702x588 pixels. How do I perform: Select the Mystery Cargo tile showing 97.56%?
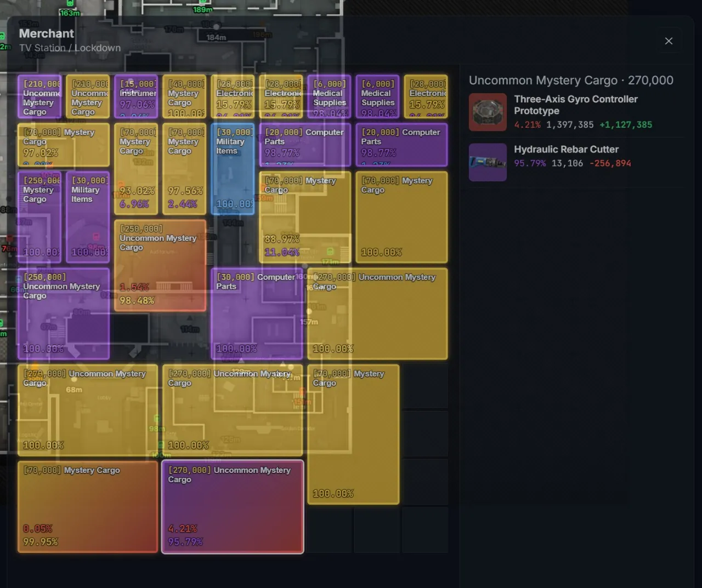pos(184,169)
